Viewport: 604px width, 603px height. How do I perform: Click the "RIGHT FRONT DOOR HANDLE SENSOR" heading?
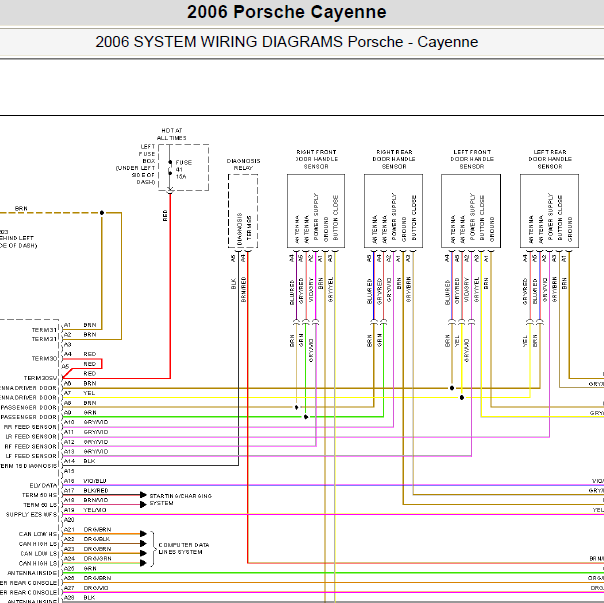(x=316, y=159)
